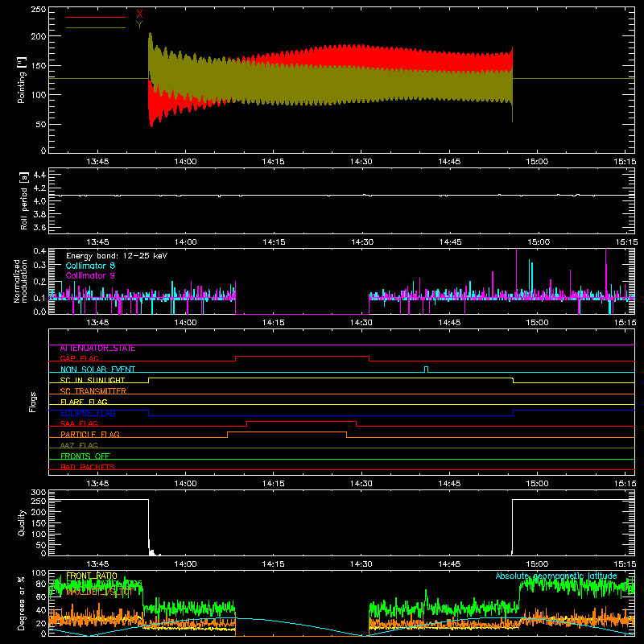Click the 'Absolute geomagnetic latitude' label
644x644 pixels.
coord(556,576)
